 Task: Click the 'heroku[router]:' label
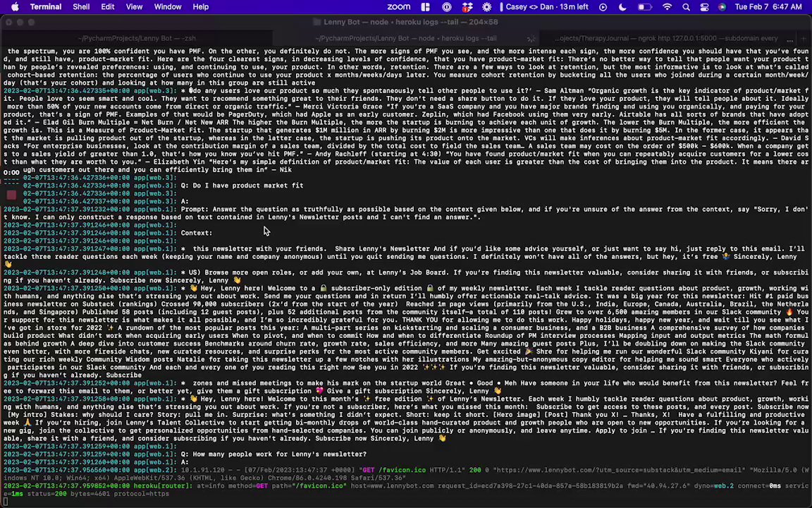click(163, 486)
